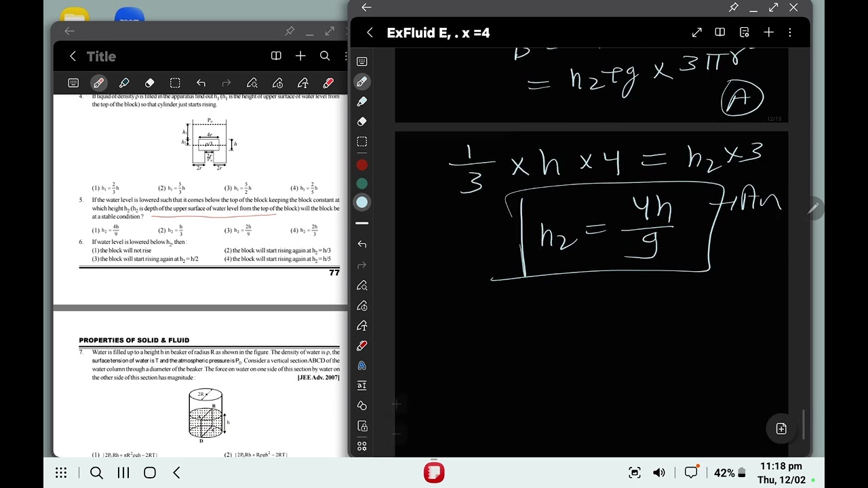
Task: Select the eraser in Title note
Action: tap(150, 83)
